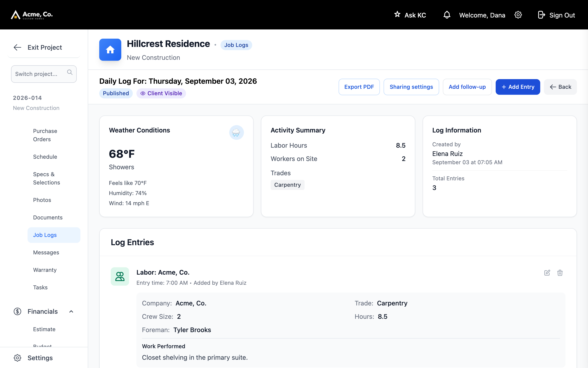This screenshot has width=588, height=368.
Task: Click the Published status badge
Action: click(x=116, y=93)
